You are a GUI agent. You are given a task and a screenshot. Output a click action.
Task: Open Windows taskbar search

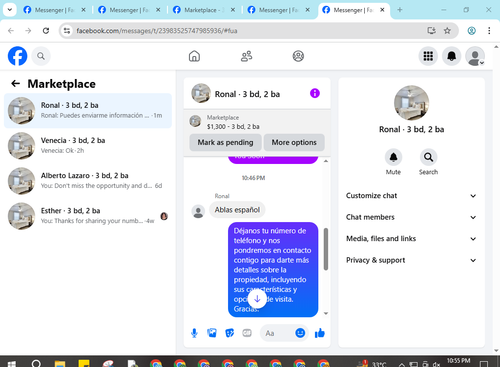click(36, 363)
